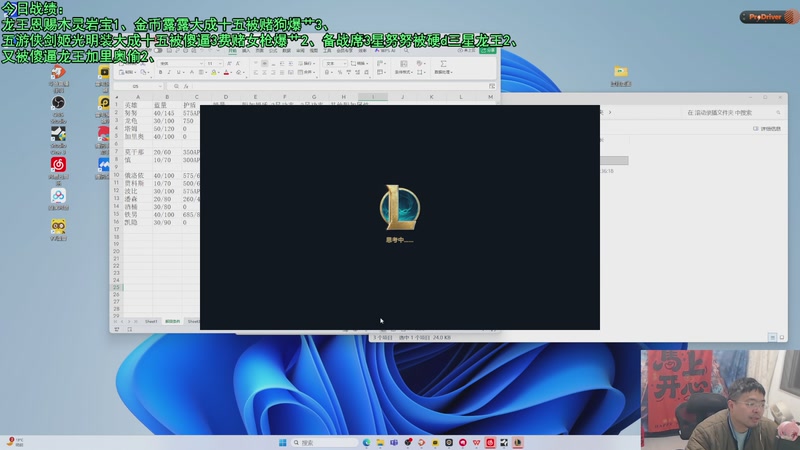Image resolution: width=800 pixels, height=450 pixels.
Task: Click the percent style icon
Action: pyautogui.click(x=340, y=72)
